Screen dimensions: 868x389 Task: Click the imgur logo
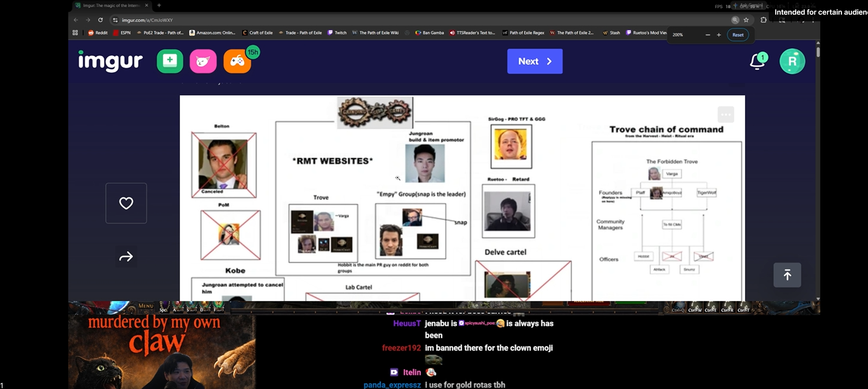111,61
